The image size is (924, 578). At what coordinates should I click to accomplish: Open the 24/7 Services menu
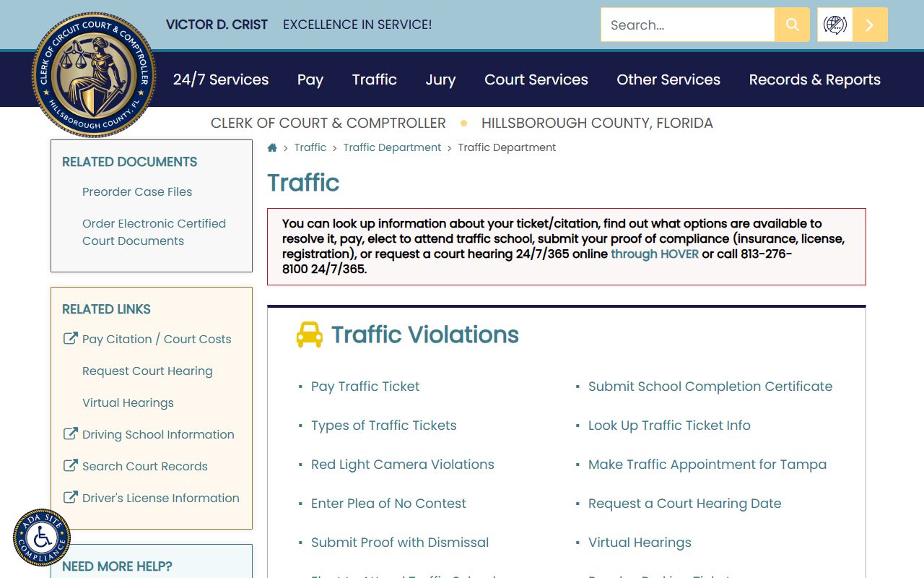[221, 79]
